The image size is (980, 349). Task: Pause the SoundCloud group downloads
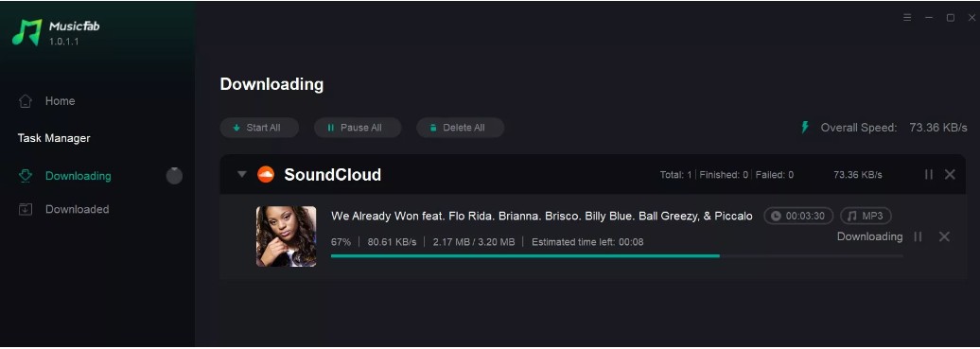929,174
